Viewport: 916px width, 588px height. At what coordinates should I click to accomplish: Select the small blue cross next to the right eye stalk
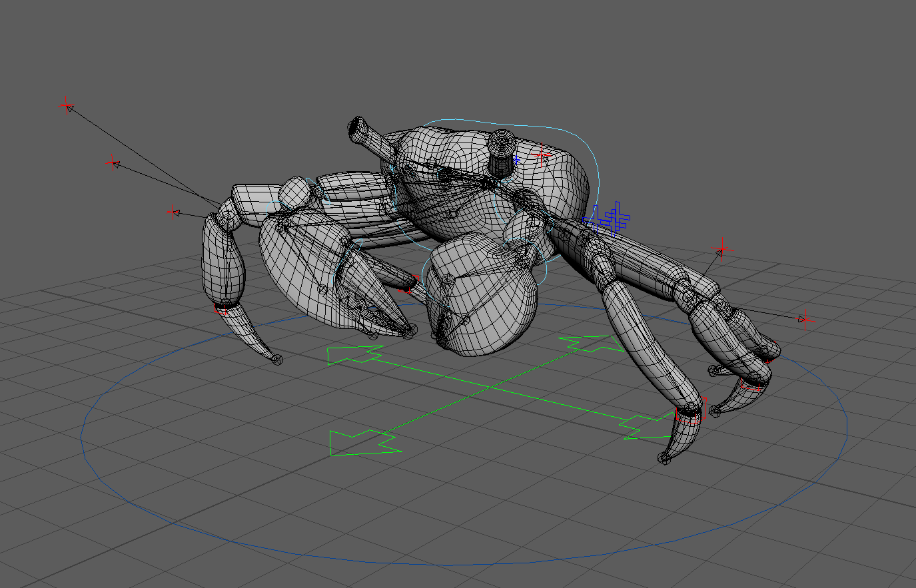pyautogui.click(x=515, y=160)
